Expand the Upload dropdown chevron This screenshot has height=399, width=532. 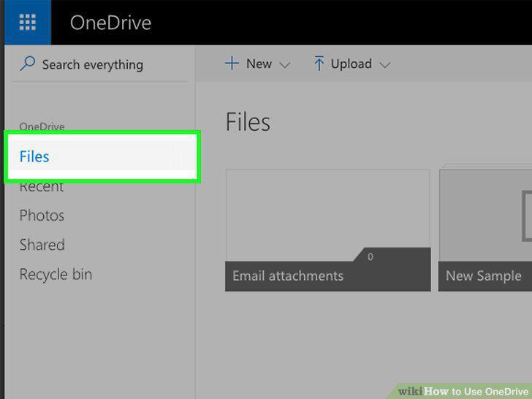[x=384, y=65]
